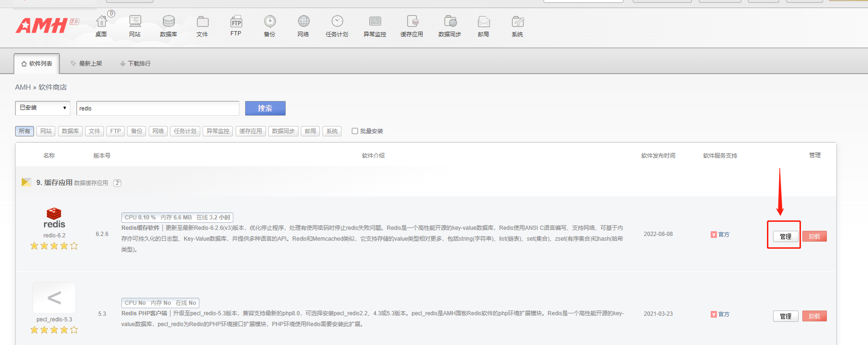
Task: Click the 9. 缓存应用 category heading
Action: [54, 183]
